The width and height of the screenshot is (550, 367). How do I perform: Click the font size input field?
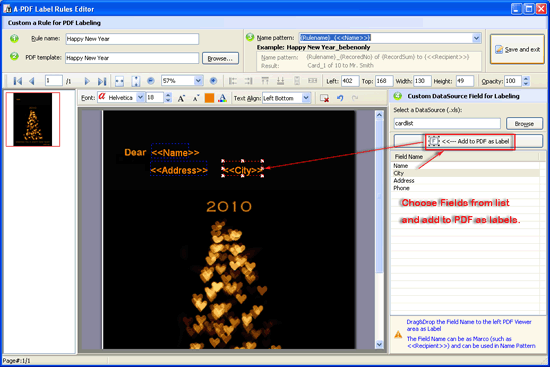point(155,98)
